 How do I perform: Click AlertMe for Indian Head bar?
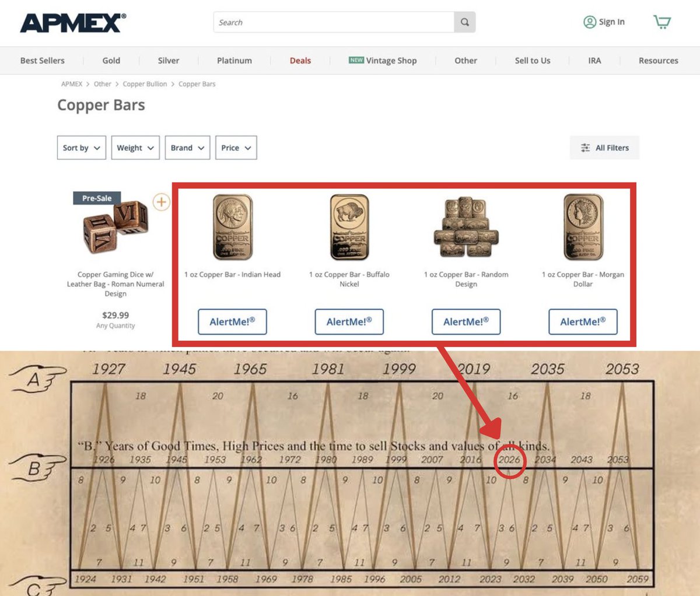pyautogui.click(x=232, y=322)
